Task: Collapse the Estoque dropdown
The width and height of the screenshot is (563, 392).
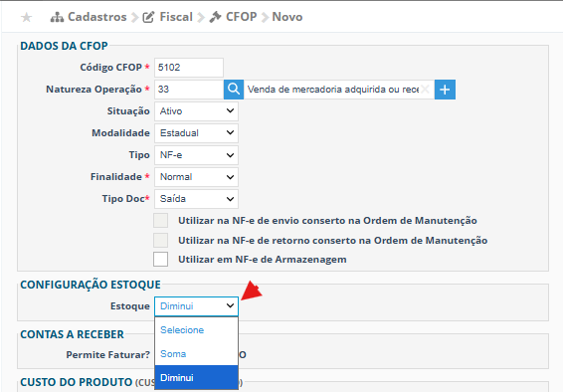Action: tap(196, 306)
